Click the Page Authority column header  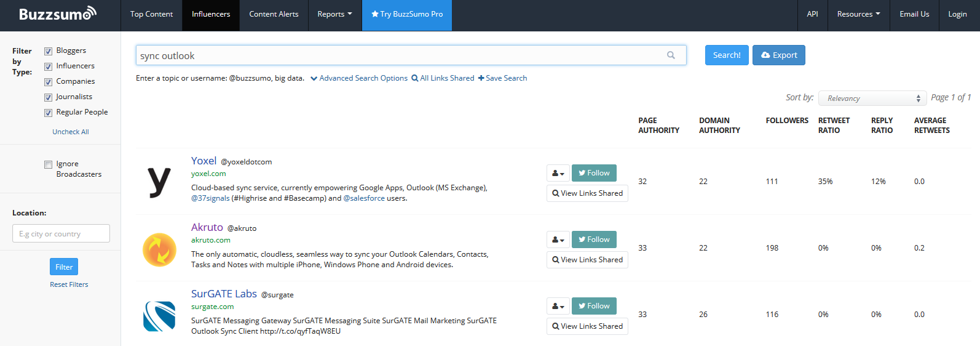coord(658,126)
